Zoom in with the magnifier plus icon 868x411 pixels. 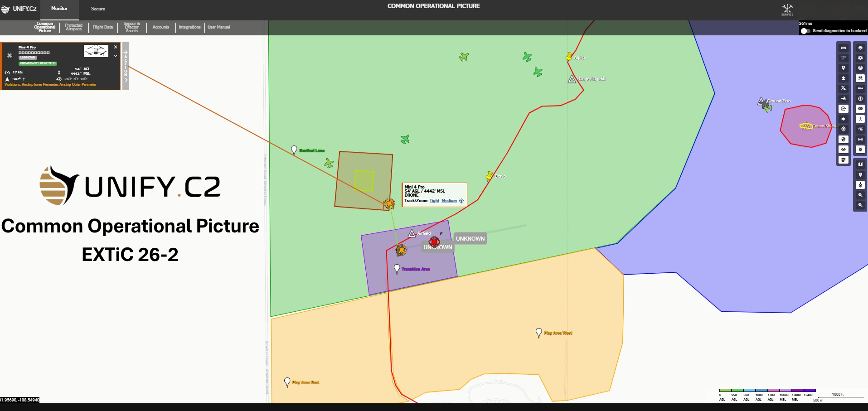click(860, 195)
